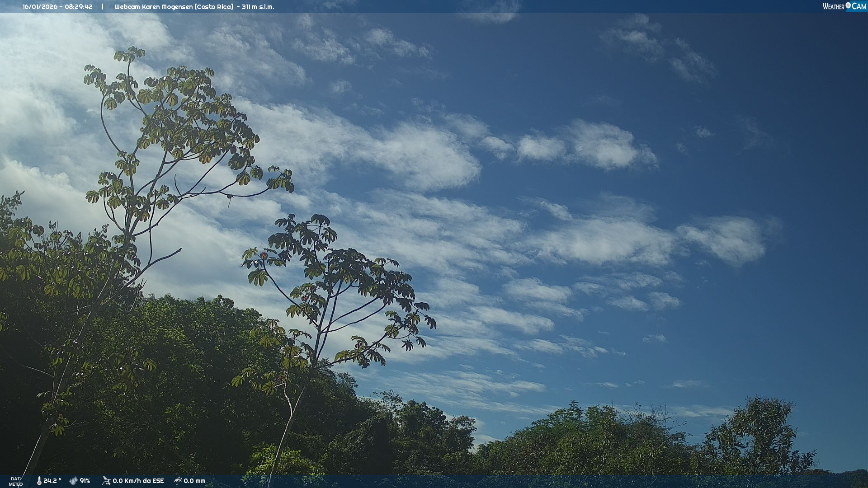The image size is (868, 488).
Task: Click the 0.0 mm rainfall value
Action: (x=194, y=481)
